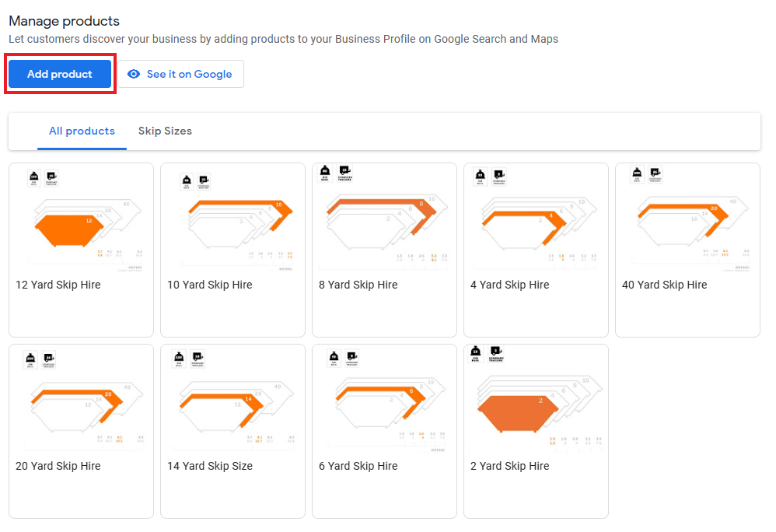Click the trailer icon on 2 Yard Skip Hire card
This screenshot has height=532, width=776.
point(495,354)
